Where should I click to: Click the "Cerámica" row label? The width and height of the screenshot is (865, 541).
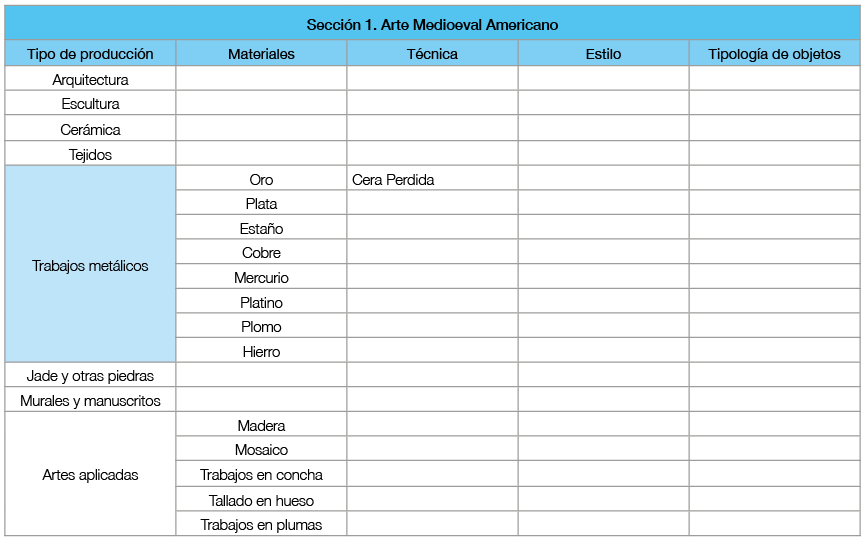pos(90,130)
